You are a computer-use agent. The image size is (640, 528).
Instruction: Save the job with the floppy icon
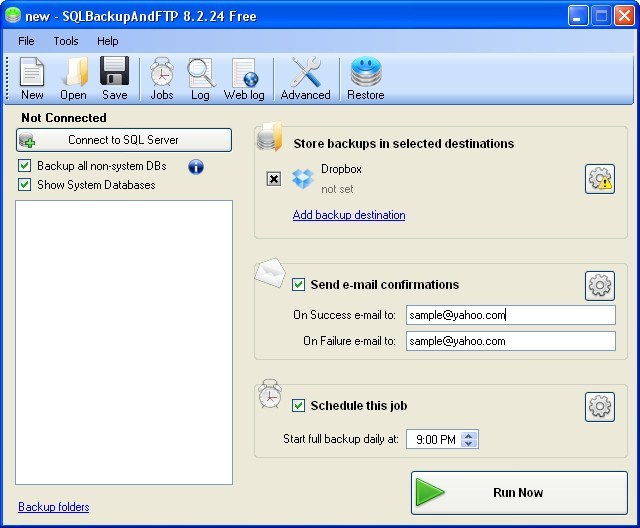(x=115, y=78)
